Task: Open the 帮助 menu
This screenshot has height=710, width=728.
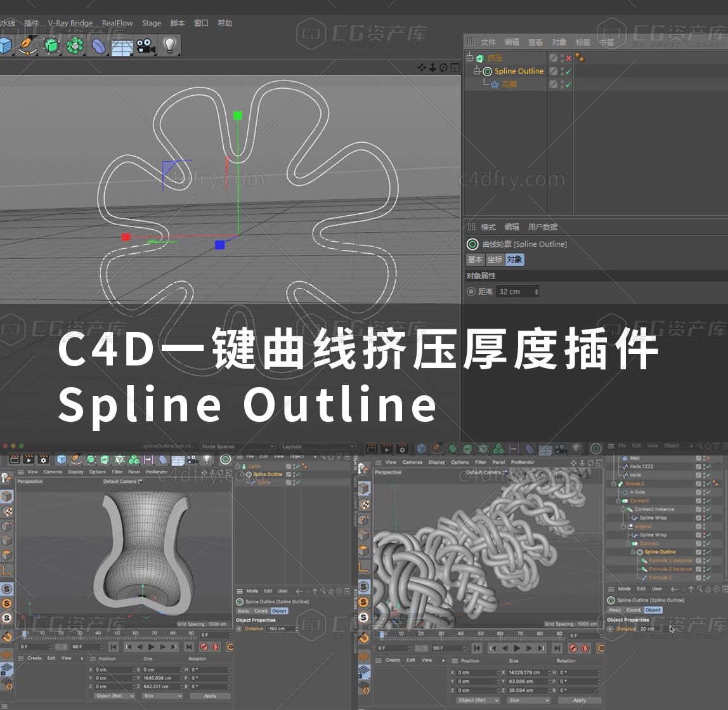Action: 224,23
